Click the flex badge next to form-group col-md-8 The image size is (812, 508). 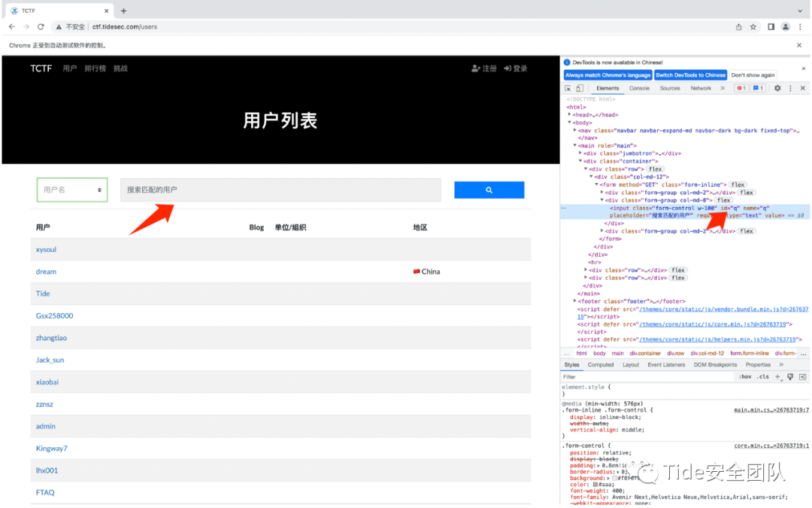tap(723, 200)
